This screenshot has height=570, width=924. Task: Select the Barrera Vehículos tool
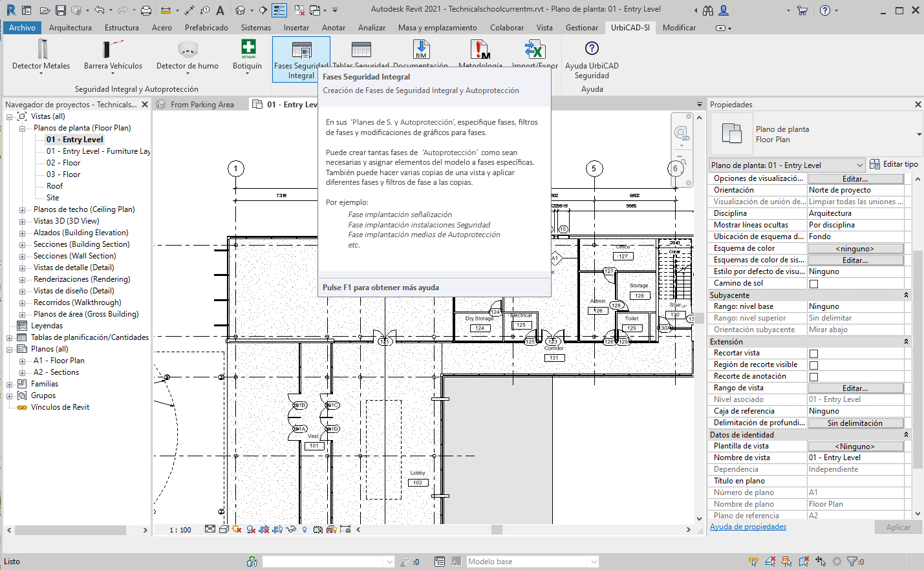[113, 50]
